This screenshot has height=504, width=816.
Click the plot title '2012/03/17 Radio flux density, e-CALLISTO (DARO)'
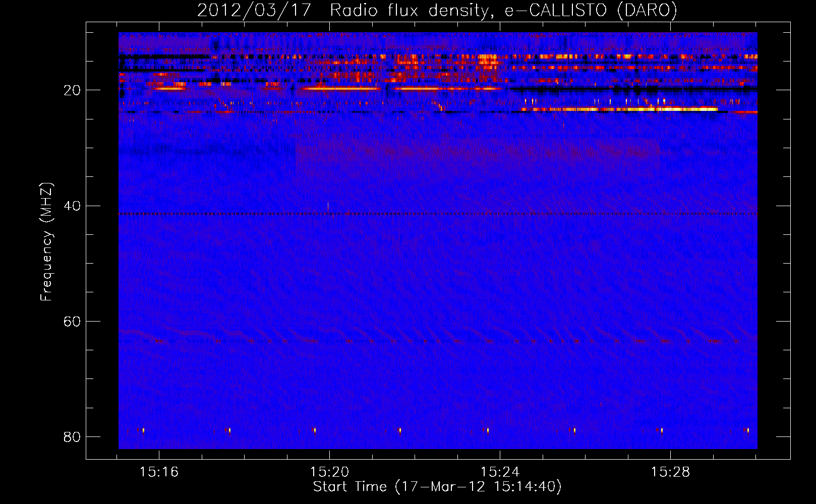coord(437,10)
